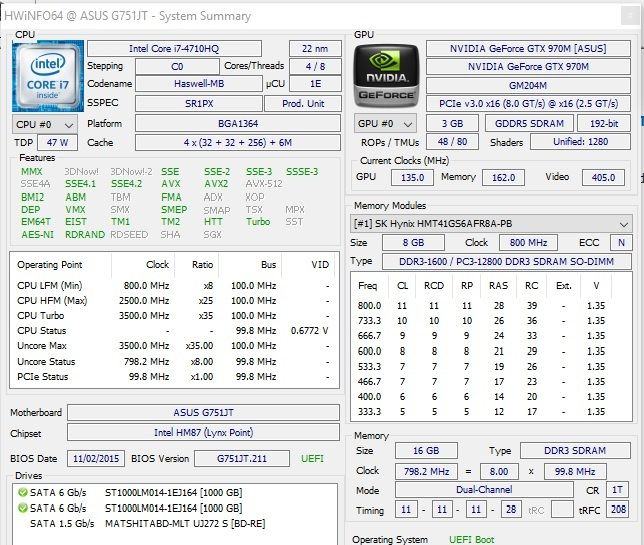Viewport: 644px width, 545px height.
Task: Click the Prod. Unit field
Action: (x=303, y=103)
